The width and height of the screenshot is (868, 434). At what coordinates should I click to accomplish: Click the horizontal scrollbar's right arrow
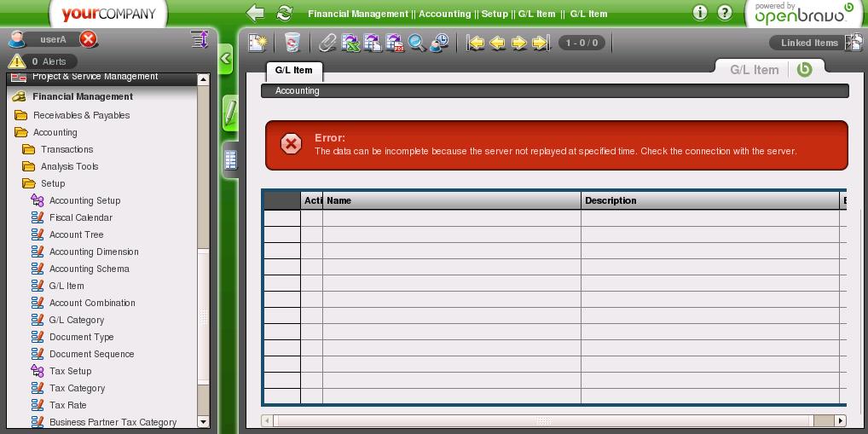(x=841, y=421)
